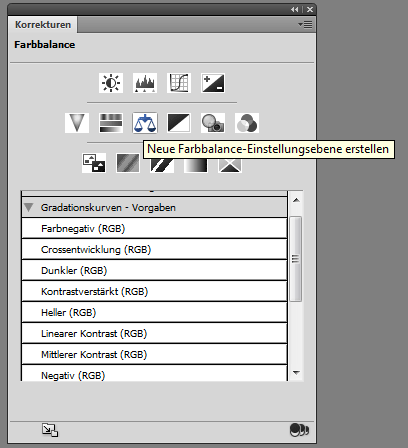This screenshot has width=408, height=448.
Task: Click the presets list scroll-up arrow
Action: coord(296,200)
